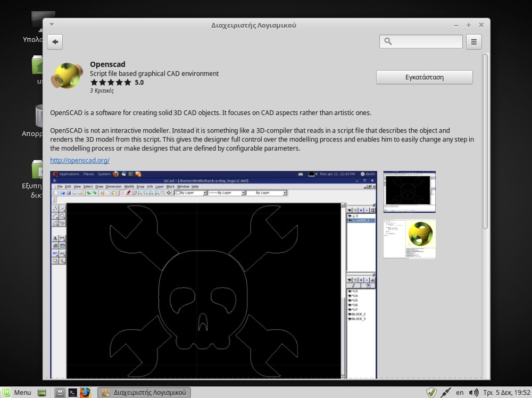The height and width of the screenshot is (398, 532).
Task: Open the update manager shield tray icon
Action: click(x=431, y=393)
